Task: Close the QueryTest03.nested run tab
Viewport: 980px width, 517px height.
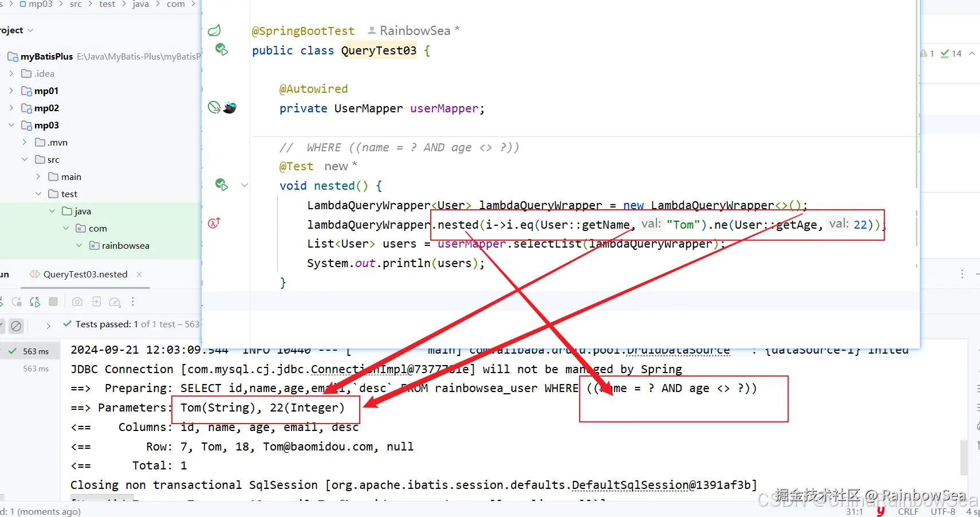Action: pyautogui.click(x=139, y=275)
